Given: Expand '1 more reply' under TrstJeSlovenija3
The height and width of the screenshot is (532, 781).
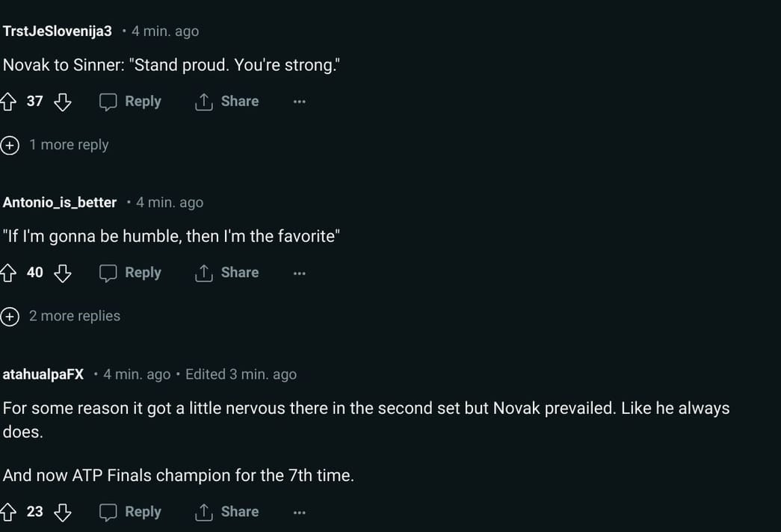Looking at the screenshot, I should pos(69,144).
